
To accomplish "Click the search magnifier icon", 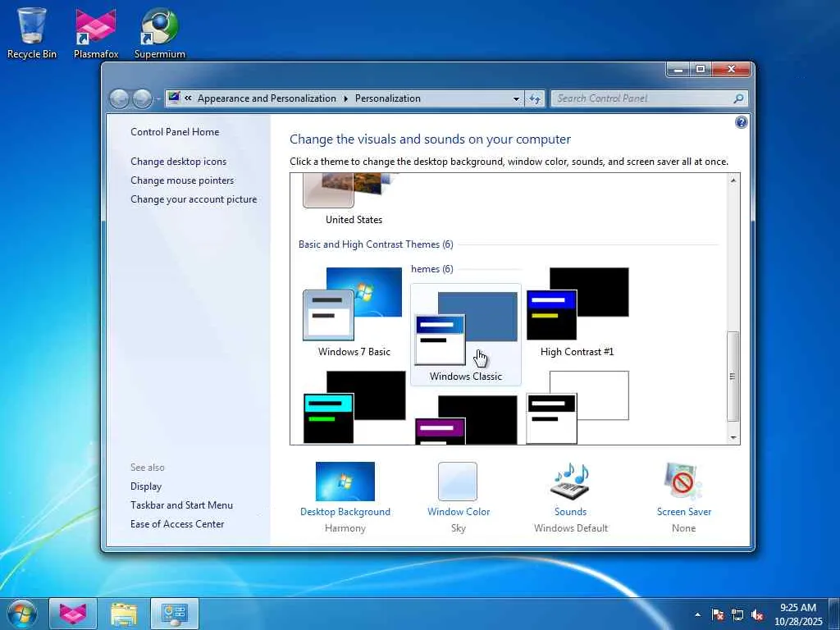I will pos(738,98).
